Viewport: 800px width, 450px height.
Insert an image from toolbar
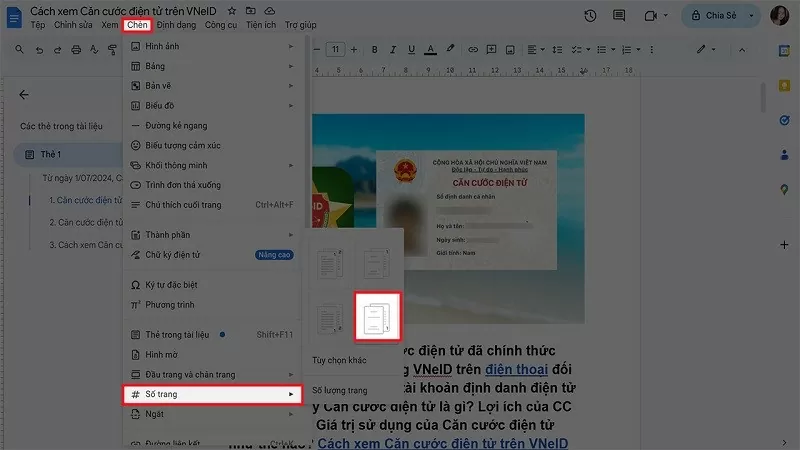tap(510, 49)
